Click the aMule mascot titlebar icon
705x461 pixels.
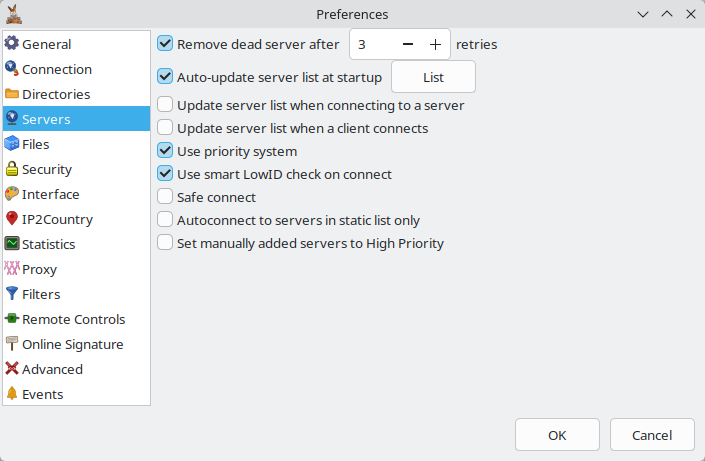14,14
